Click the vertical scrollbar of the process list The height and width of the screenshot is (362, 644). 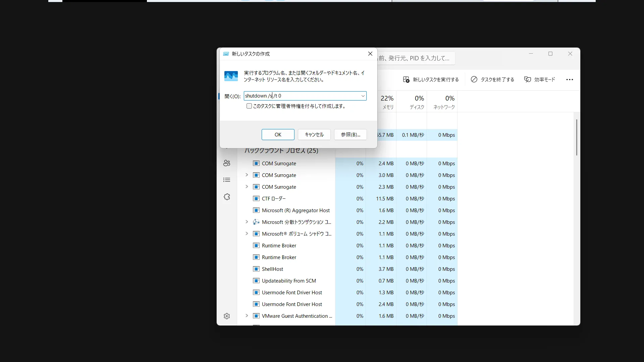point(576,137)
